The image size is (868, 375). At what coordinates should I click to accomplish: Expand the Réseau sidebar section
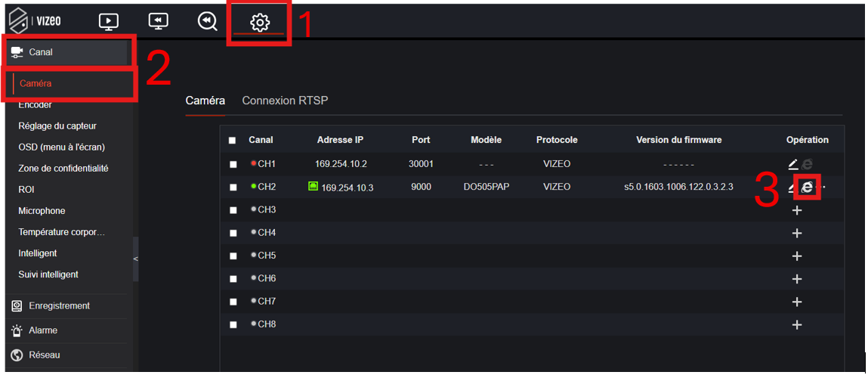[x=45, y=355]
